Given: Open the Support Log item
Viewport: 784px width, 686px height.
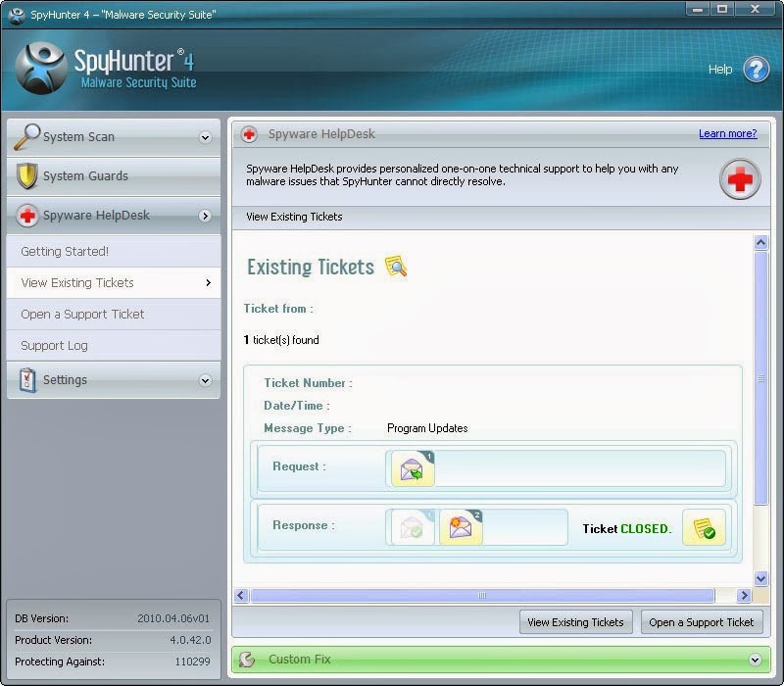Looking at the screenshot, I should (x=54, y=346).
